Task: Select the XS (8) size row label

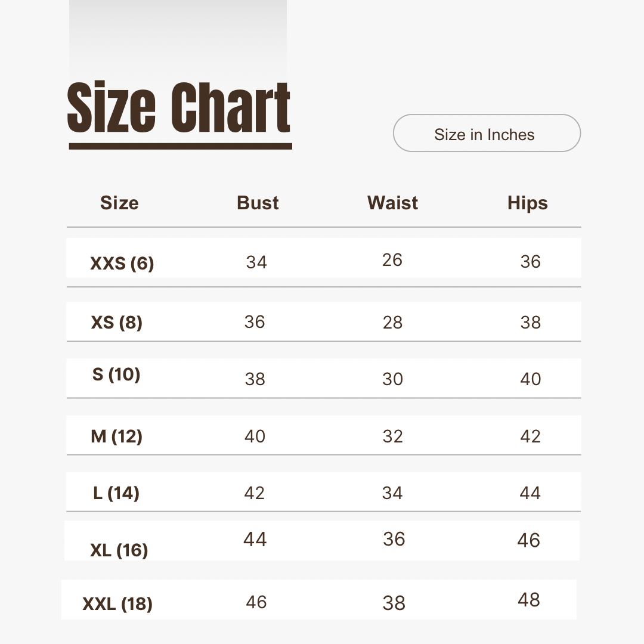Action: (x=117, y=323)
